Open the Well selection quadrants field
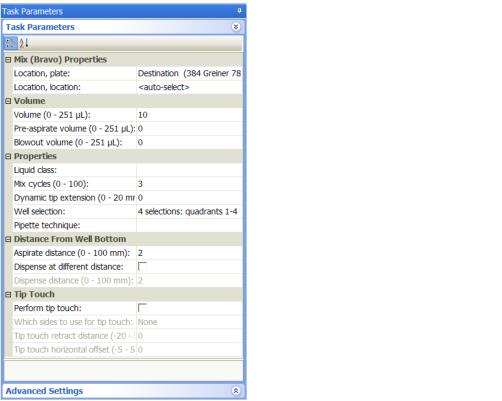The image size is (502, 401). click(x=189, y=212)
